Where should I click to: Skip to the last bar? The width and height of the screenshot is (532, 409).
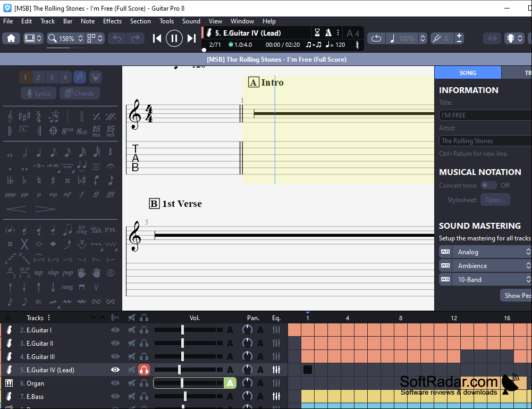pyautogui.click(x=192, y=38)
